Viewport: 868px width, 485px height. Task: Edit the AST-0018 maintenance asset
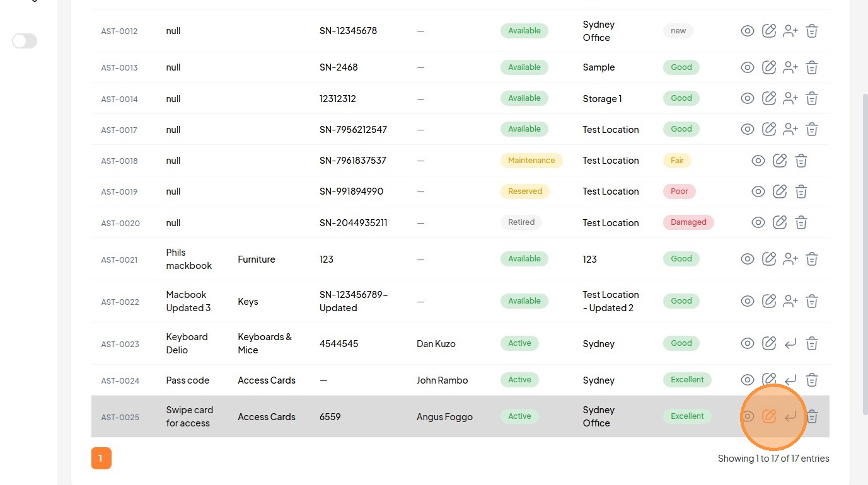(x=780, y=161)
